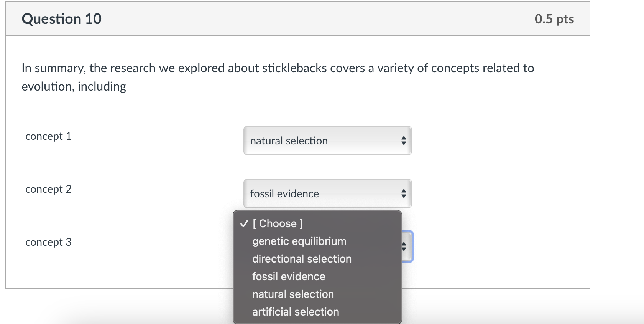Click the up/down arrows on concept 2 selector
The image size is (644, 324).
[x=404, y=194]
